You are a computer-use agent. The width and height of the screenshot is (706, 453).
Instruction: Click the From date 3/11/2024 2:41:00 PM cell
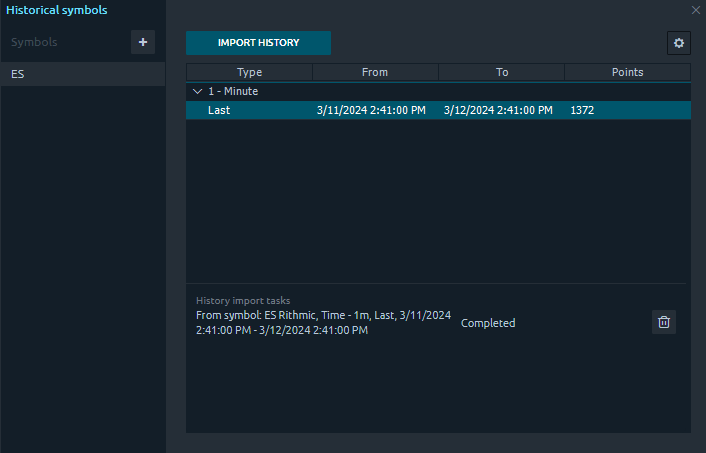pos(371,110)
